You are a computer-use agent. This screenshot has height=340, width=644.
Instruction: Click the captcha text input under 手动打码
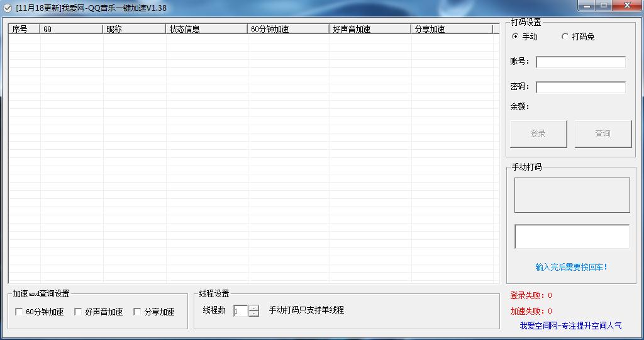pos(572,236)
